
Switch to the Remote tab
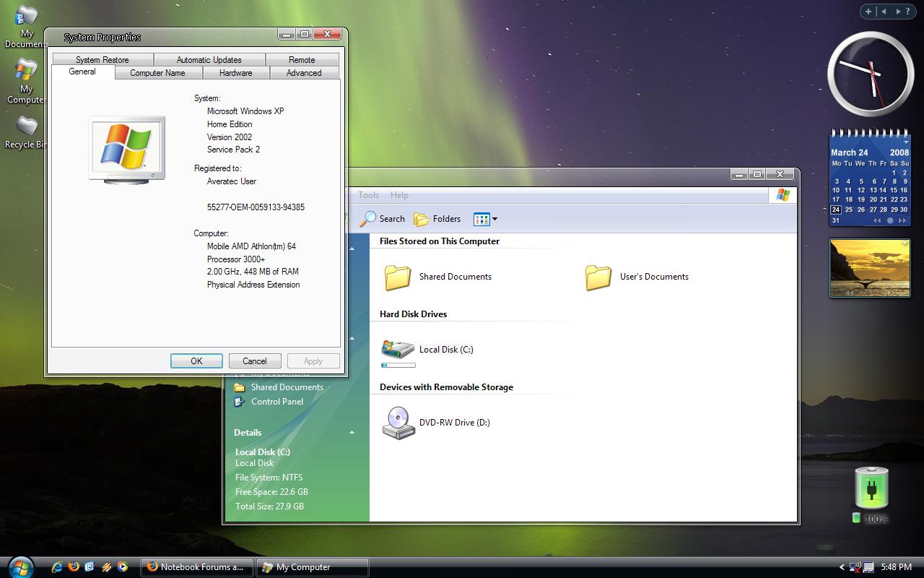[x=302, y=60]
